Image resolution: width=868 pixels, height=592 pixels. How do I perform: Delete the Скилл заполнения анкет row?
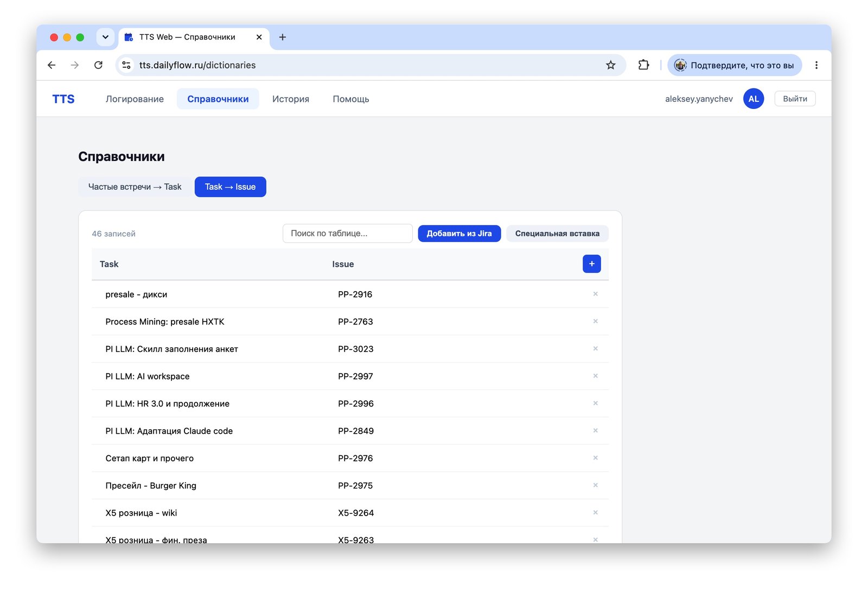pyautogui.click(x=595, y=349)
